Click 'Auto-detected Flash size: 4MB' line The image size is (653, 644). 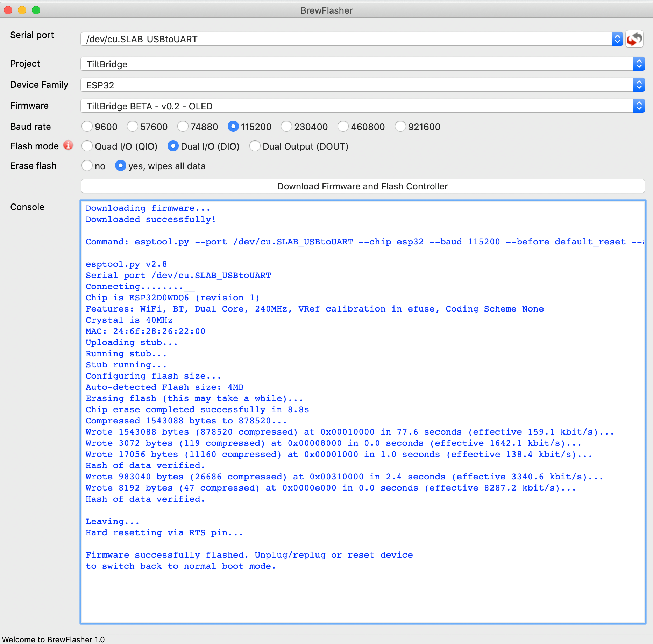click(165, 387)
